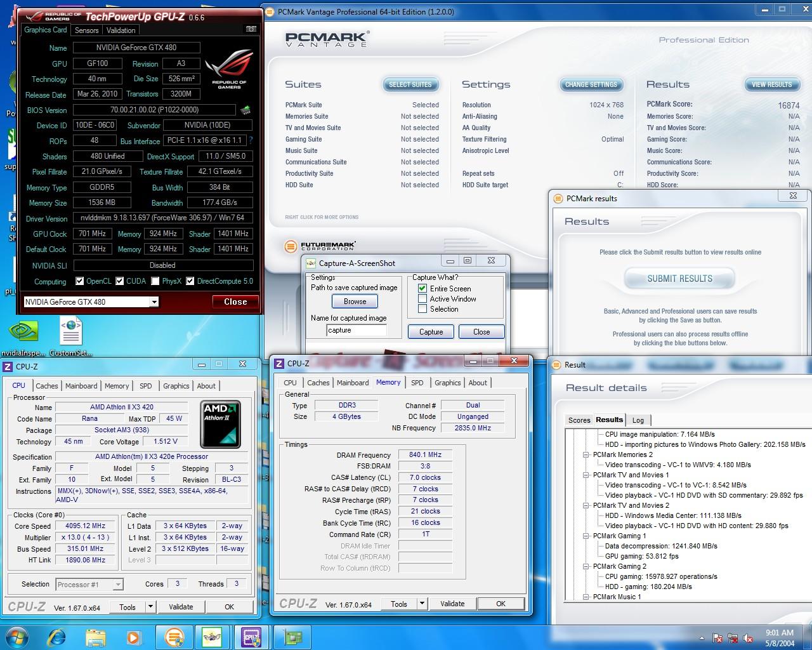Click the CPU-Z Z icon in left window title

click(8, 366)
